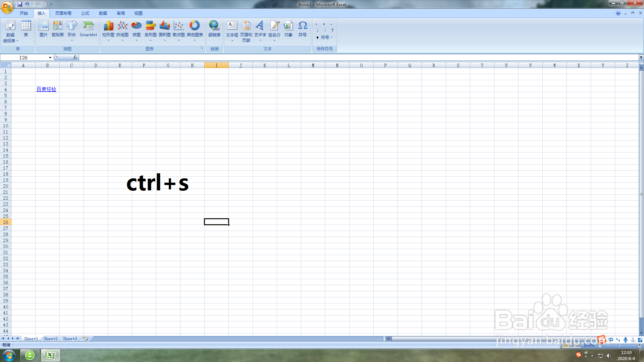The height and width of the screenshot is (362, 644).
Task: Open the Sheet2 worksheet tab
Action: point(50,339)
